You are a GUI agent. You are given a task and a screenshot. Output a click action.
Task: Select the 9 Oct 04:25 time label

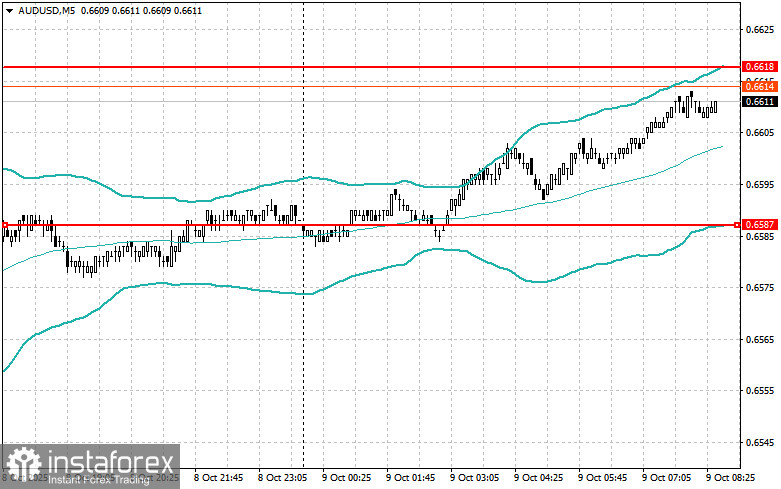click(538, 478)
